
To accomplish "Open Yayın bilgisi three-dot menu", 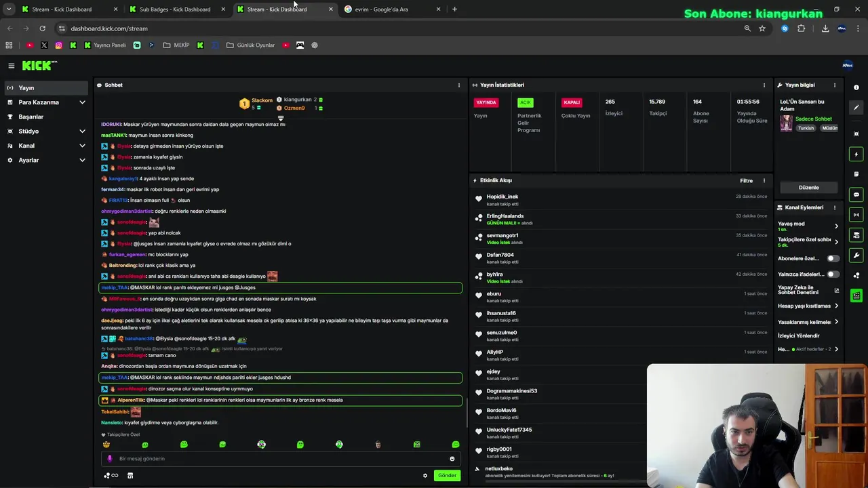I will click(x=835, y=85).
